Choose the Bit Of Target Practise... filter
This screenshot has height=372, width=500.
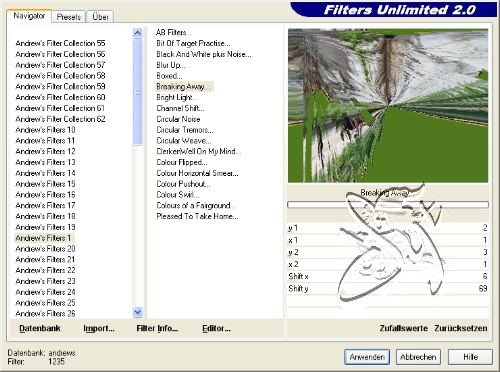click(193, 43)
